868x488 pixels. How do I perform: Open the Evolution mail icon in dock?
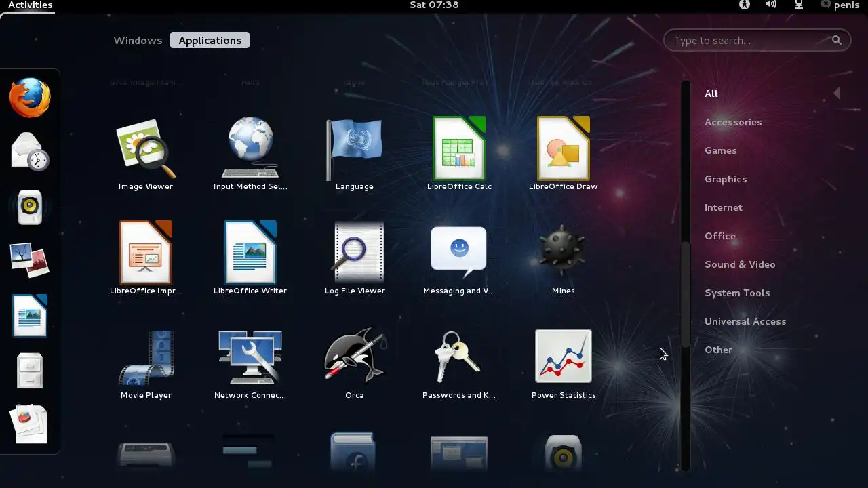[30, 151]
